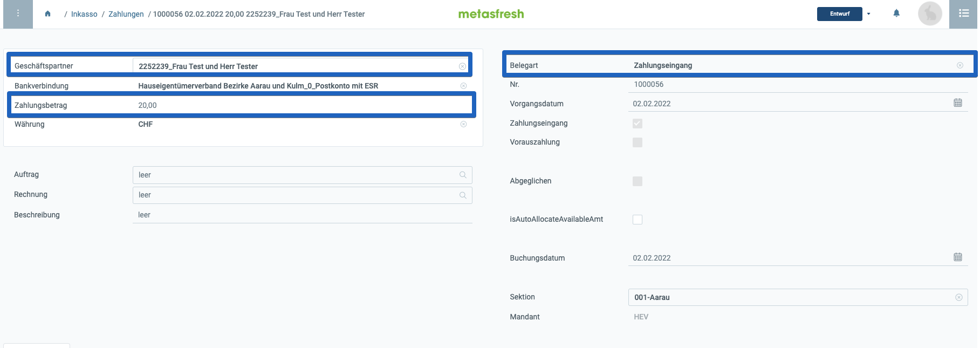The height and width of the screenshot is (348, 980).
Task: Go to the home dashboard icon
Action: 48,14
